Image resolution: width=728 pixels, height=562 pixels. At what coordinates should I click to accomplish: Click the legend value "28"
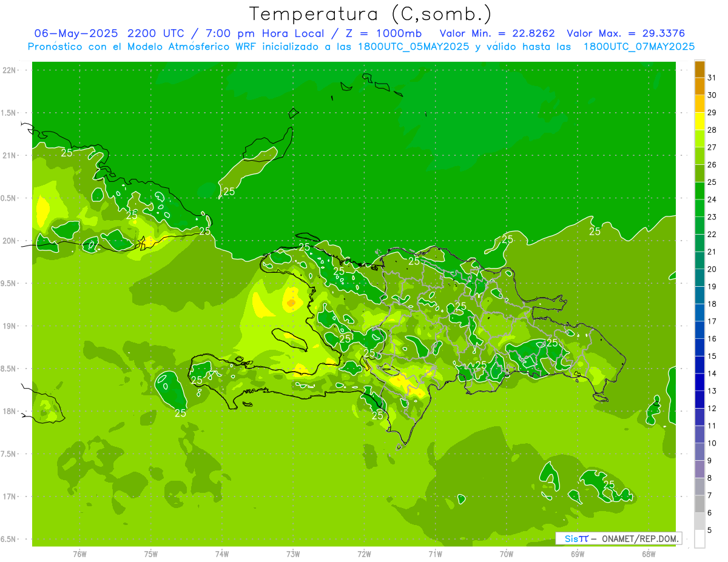712,130
